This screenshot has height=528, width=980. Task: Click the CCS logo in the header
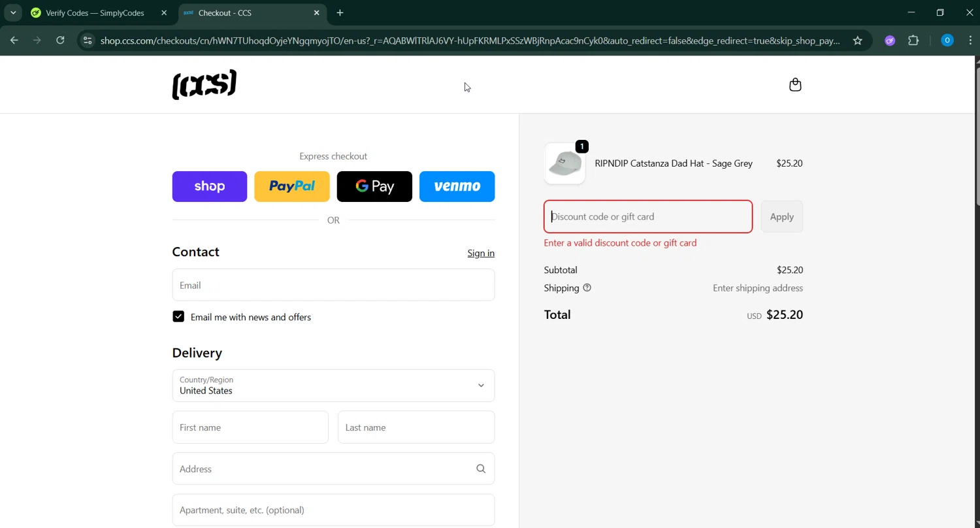point(204,84)
